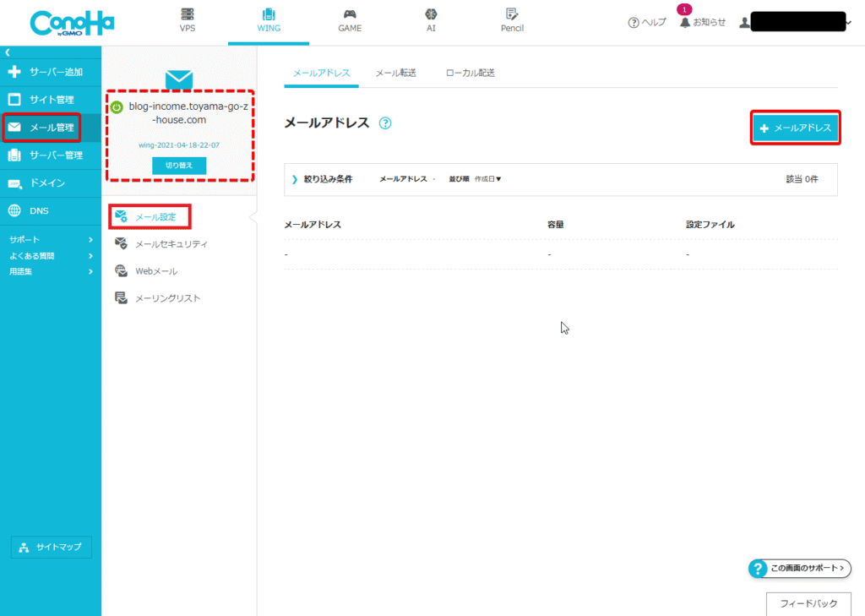Switch to the ローカル配送 tab
This screenshot has width=865, height=616.
(x=470, y=73)
